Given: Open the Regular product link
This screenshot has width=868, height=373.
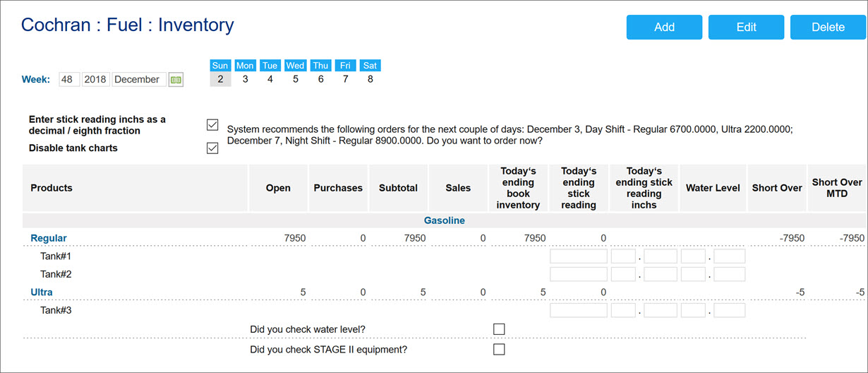Looking at the screenshot, I should point(49,238).
